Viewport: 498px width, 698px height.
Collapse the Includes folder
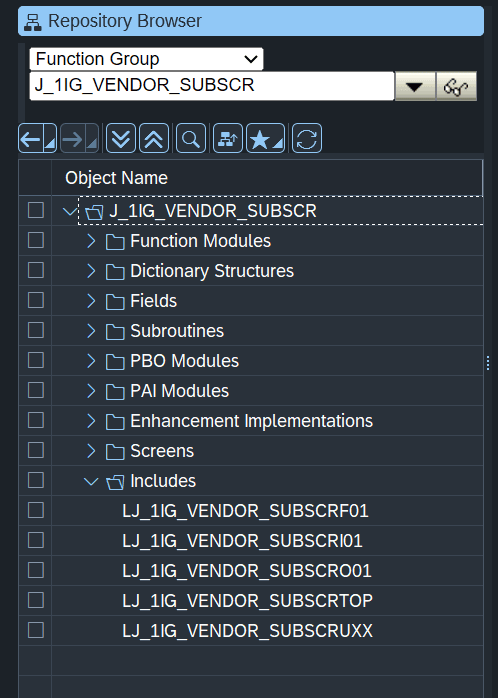coord(91,481)
